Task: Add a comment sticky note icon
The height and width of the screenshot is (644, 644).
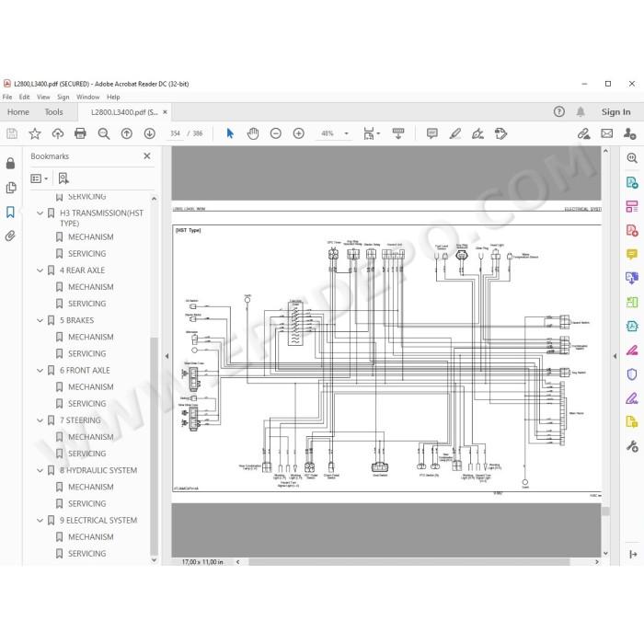Action: pos(432,133)
